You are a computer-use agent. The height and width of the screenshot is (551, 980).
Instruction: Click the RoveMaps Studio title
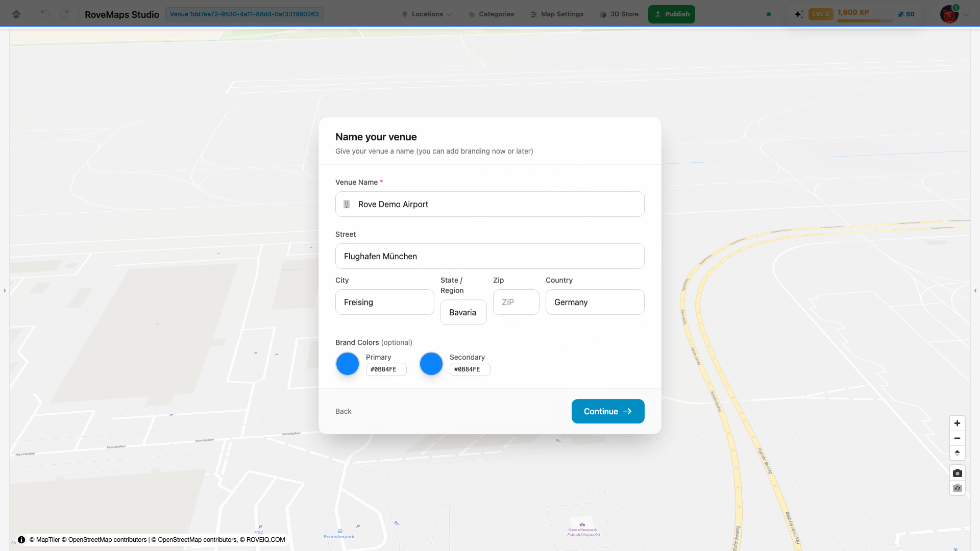(x=122, y=14)
